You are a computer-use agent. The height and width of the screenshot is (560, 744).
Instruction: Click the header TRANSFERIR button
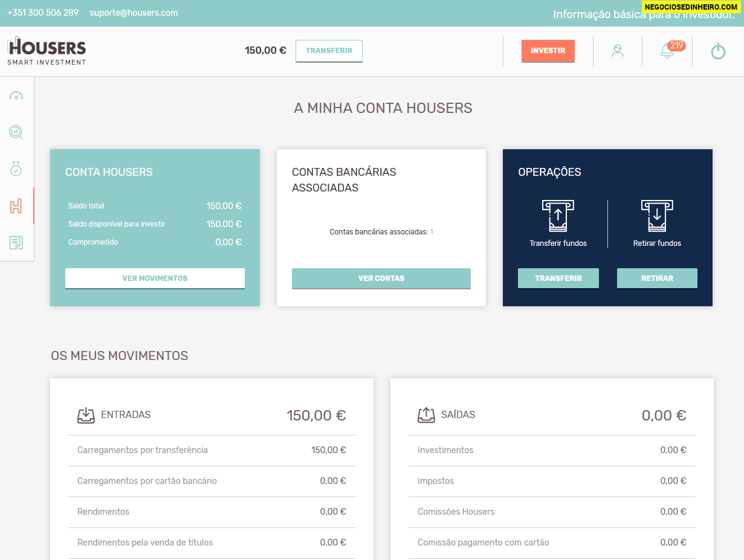pyautogui.click(x=329, y=51)
